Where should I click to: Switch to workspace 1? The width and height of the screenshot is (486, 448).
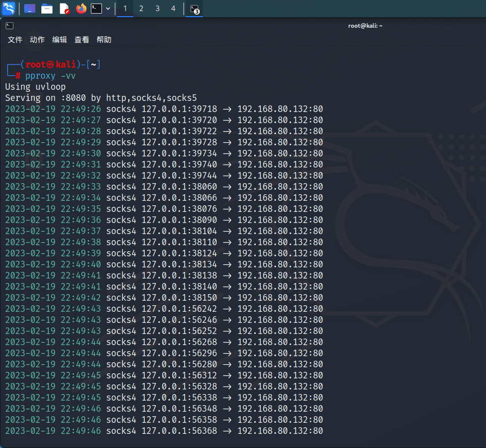pyautogui.click(x=125, y=9)
